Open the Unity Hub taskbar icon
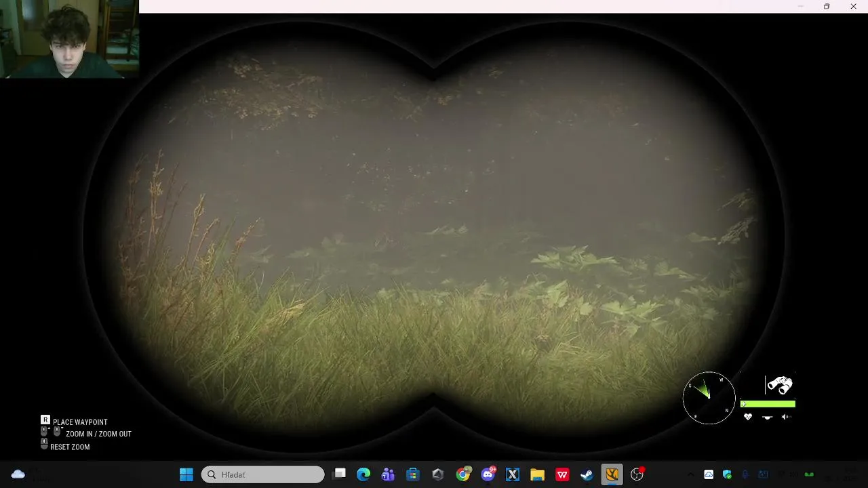Screen dimensions: 868x488 point(437,474)
